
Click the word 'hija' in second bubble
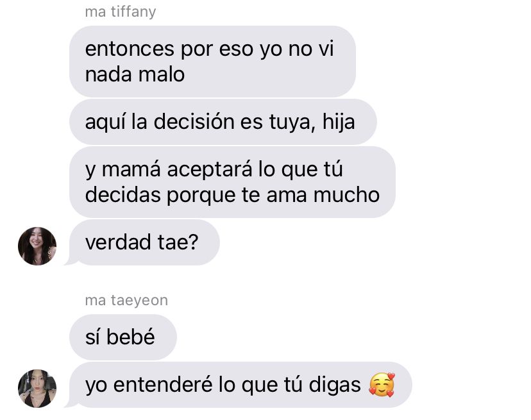pos(339,122)
